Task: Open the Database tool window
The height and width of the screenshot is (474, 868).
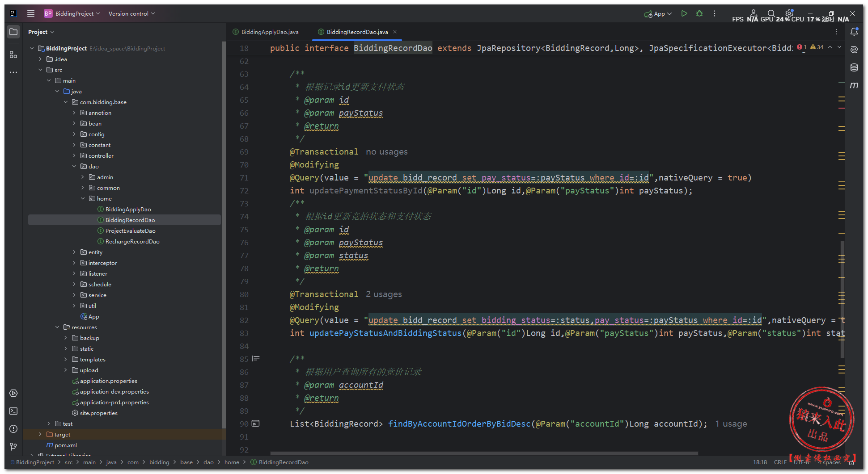Action: 854,67
